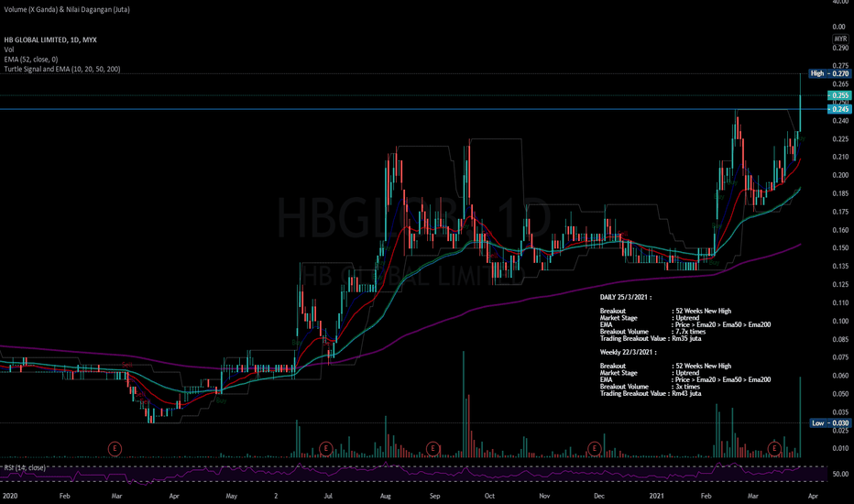Open the earnings E marker beside Jul
This screenshot has width=854, height=504.
click(325, 448)
